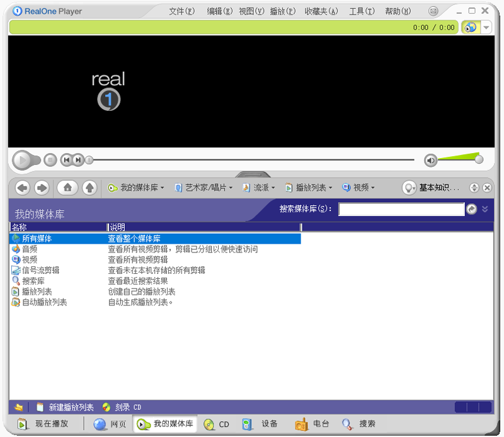504x437 pixels.
Task: Close the media browser panel
Action: (x=487, y=188)
